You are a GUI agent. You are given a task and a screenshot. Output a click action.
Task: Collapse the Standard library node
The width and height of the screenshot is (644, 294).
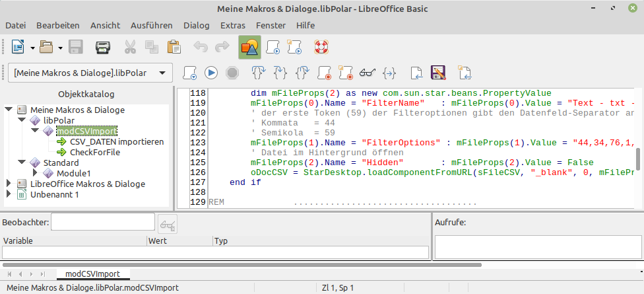(x=22, y=163)
